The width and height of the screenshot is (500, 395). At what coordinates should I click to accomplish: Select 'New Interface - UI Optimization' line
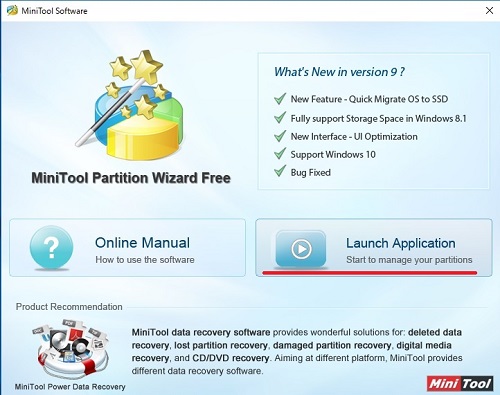pos(354,137)
